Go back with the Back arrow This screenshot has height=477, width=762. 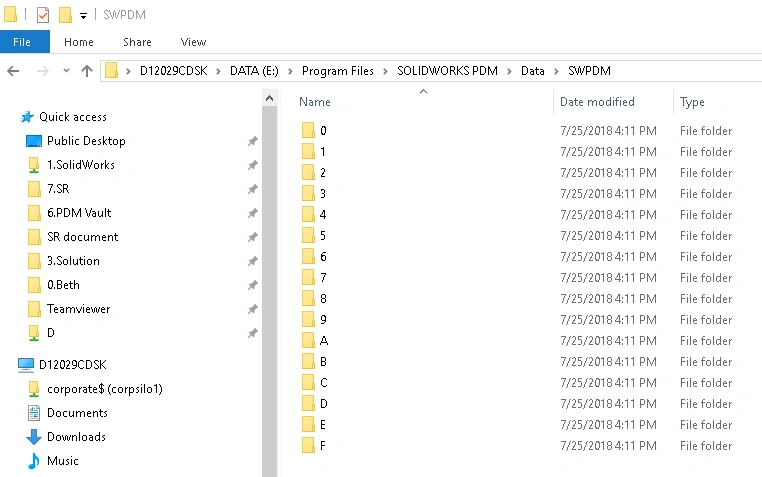click(13, 71)
